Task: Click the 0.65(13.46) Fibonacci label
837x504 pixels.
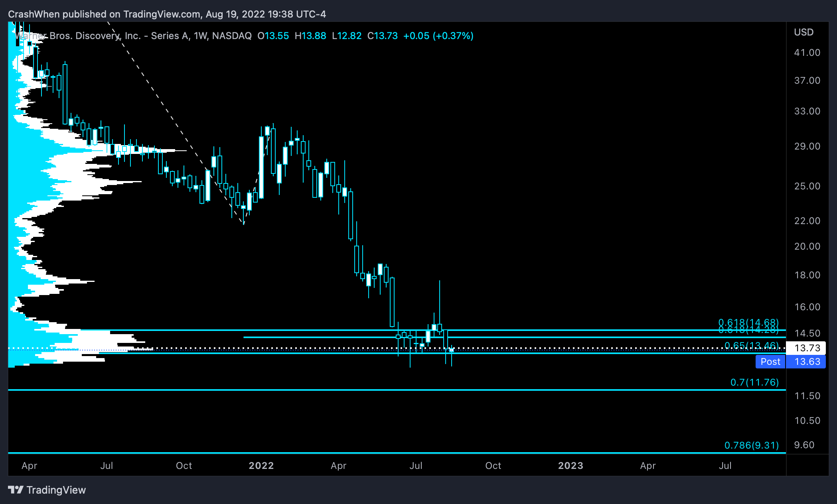Action: click(x=752, y=345)
